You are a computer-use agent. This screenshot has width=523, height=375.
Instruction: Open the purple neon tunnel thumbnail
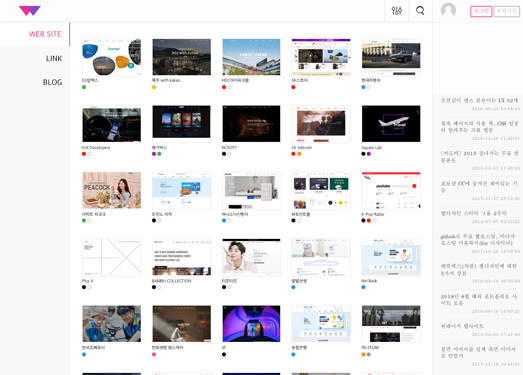tap(251, 324)
